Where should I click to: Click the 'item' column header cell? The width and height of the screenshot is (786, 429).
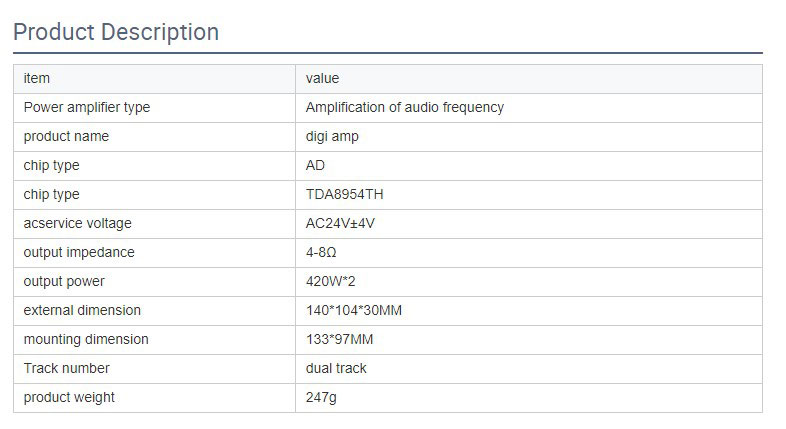tap(37, 78)
